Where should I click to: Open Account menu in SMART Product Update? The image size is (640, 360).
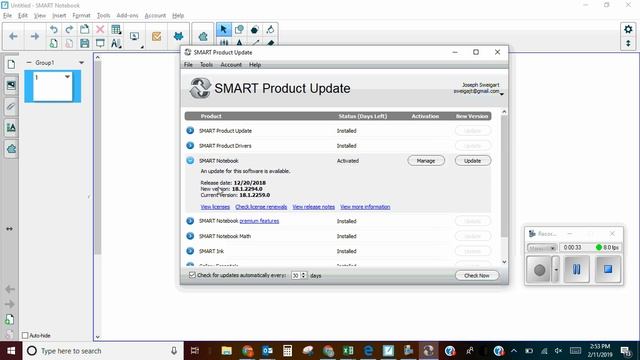(231, 64)
